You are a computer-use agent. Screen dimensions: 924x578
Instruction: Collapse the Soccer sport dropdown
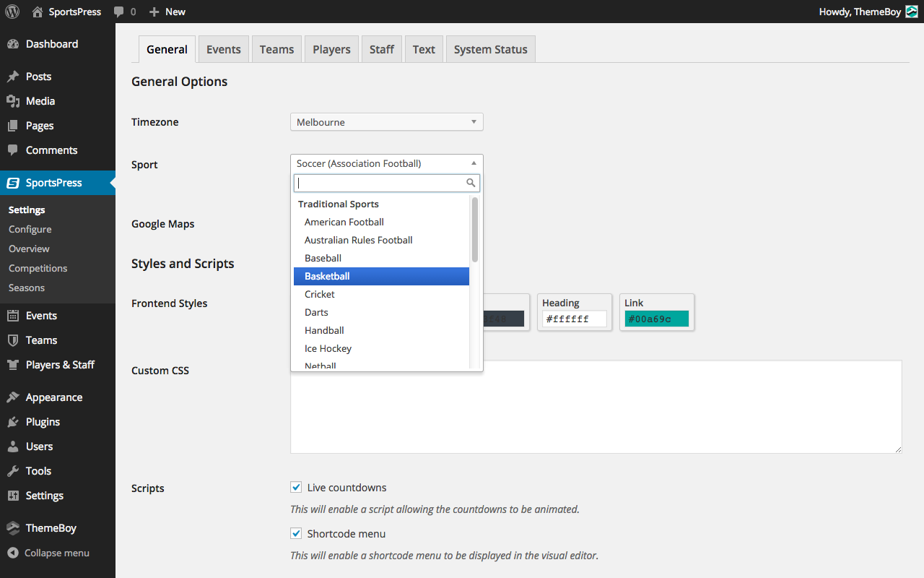(386, 163)
